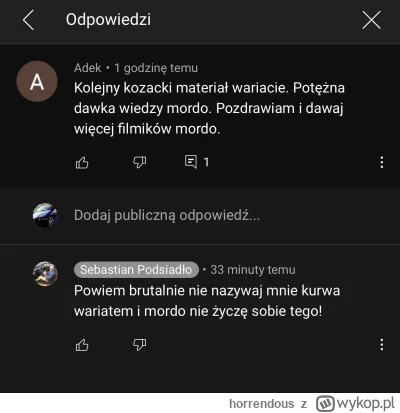
Task: Click the Adek username
Action: click(x=87, y=68)
